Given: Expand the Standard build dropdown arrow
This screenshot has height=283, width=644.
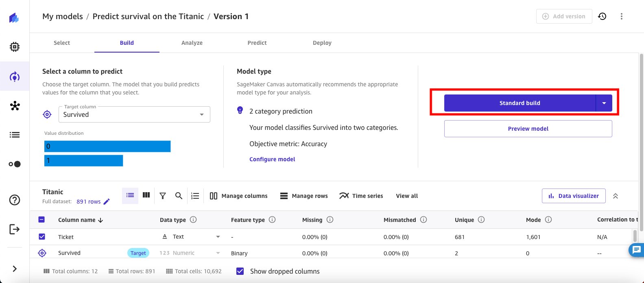Looking at the screenshot, I should 604,103.
